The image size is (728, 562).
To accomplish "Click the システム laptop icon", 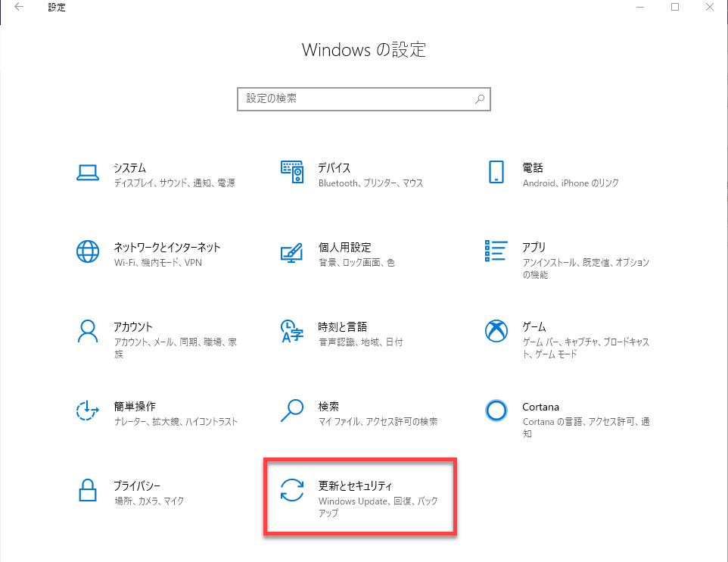I will pos(88,172).
